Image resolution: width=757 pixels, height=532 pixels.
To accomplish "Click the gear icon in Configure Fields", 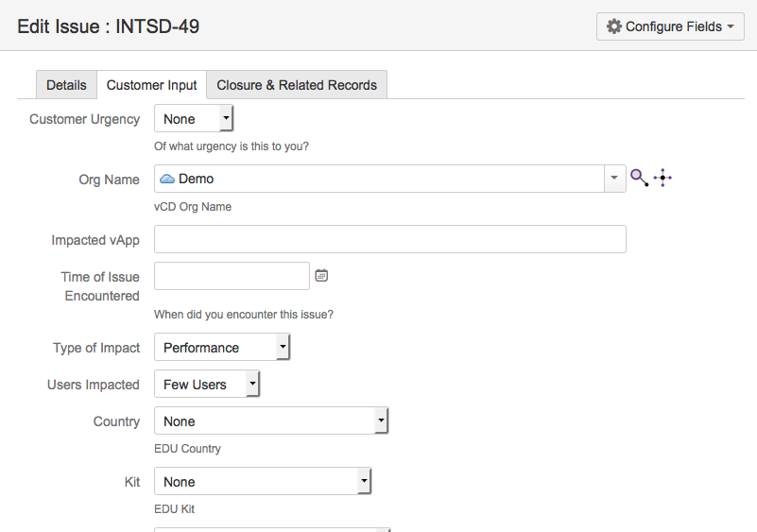I will tap(613, 26).
